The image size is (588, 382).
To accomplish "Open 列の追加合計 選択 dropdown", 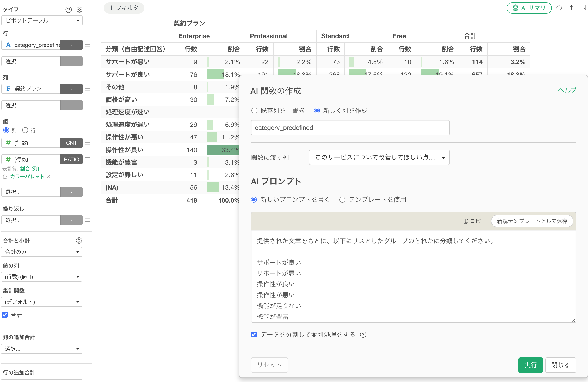I will (x=42, y=349).
